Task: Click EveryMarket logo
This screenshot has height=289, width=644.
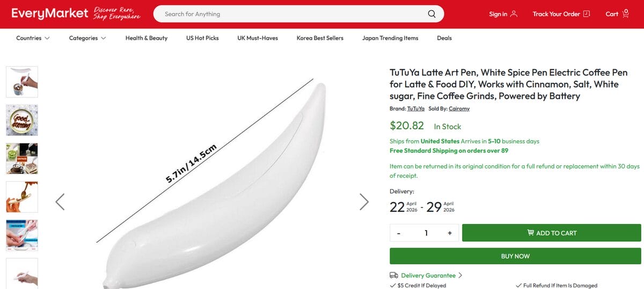Action: [x=49, y=13]
